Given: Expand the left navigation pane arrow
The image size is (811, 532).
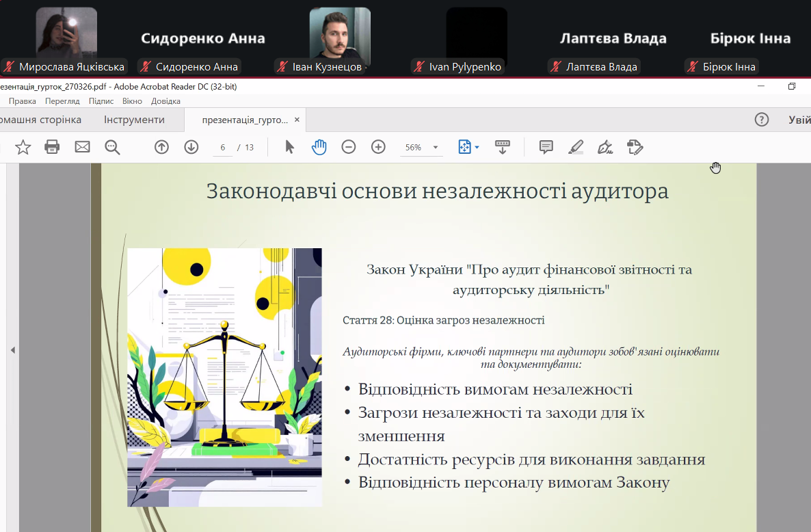Looking at the screenshot, I should 12,350.
